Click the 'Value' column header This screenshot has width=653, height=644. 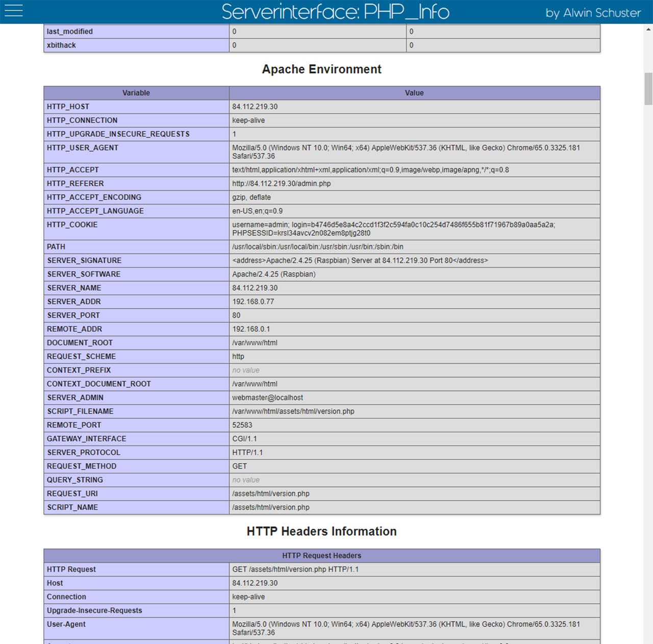(414, 93)
